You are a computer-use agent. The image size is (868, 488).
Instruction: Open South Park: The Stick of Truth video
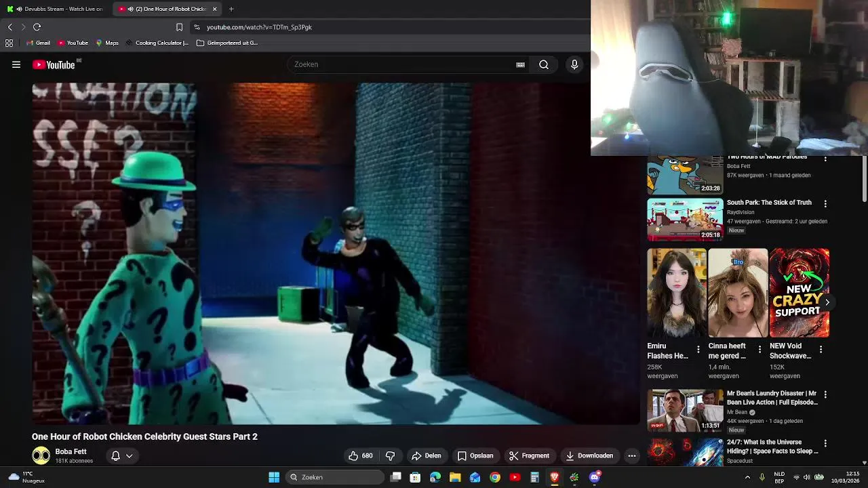[769, 203]
